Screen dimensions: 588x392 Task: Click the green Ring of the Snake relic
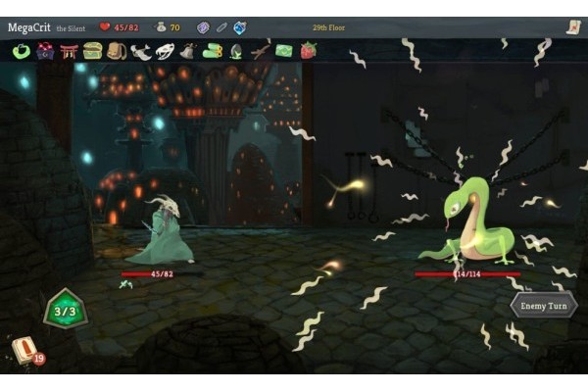pos(22,51)
